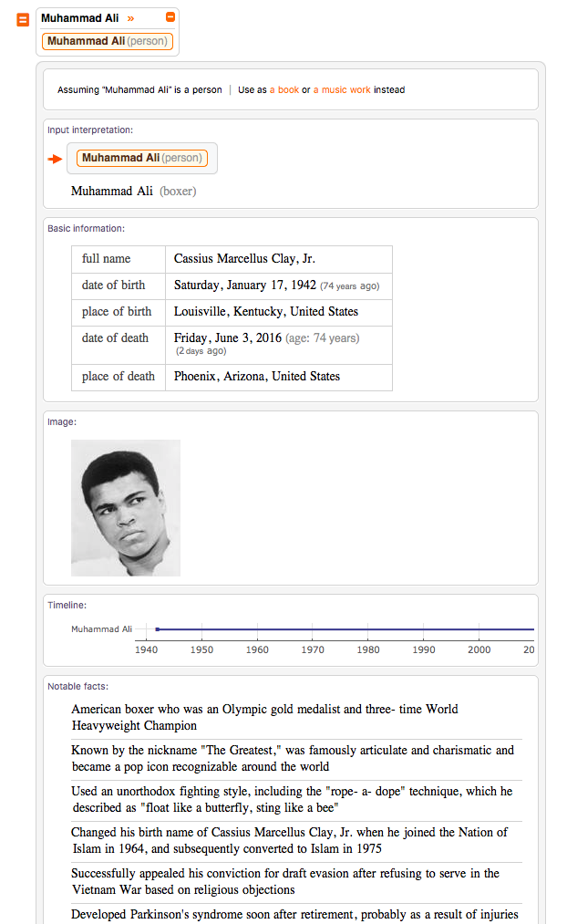Select the "The Greatest" nickname fact
567x924 pixels.
(x=293, y=758)
